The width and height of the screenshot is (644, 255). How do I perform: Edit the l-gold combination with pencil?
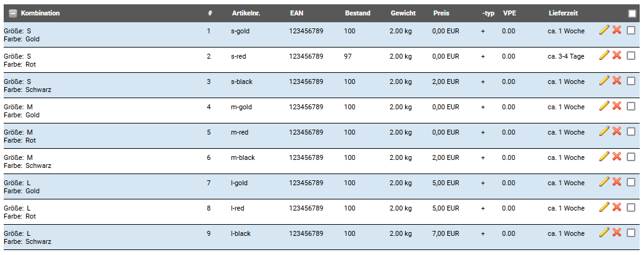pos(604,182)
